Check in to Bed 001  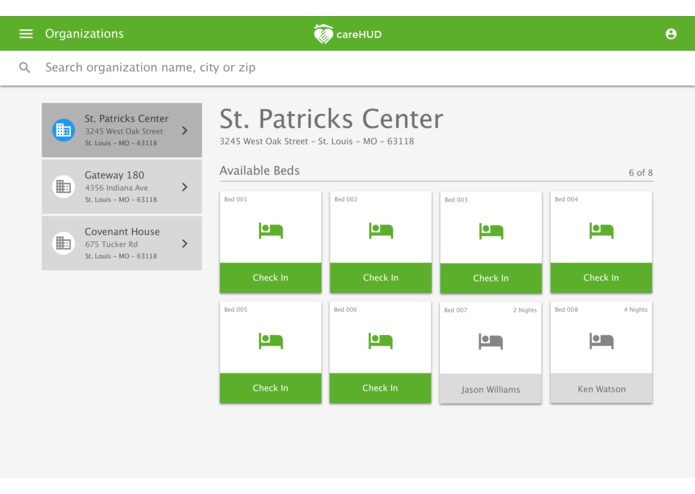tap(270, 278)
